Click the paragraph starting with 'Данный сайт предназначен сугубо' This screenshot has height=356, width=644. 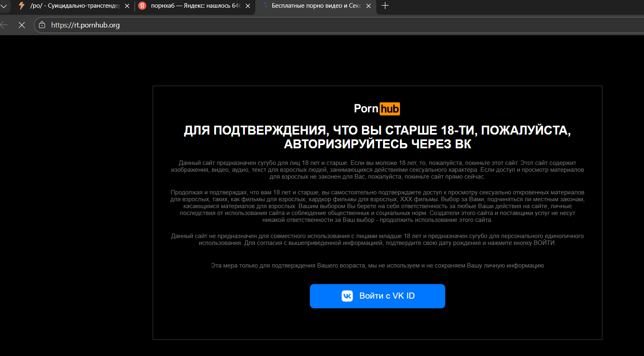tap(377, 170)
